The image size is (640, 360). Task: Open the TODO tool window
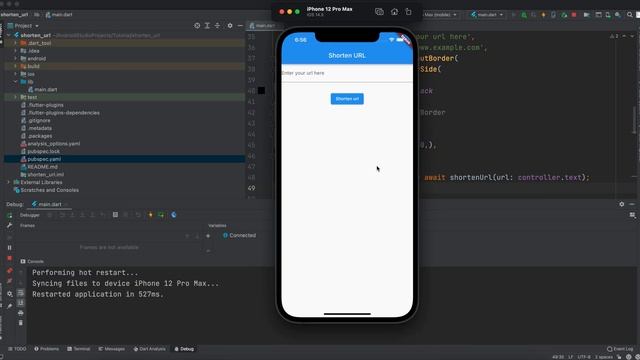[17, 349]
